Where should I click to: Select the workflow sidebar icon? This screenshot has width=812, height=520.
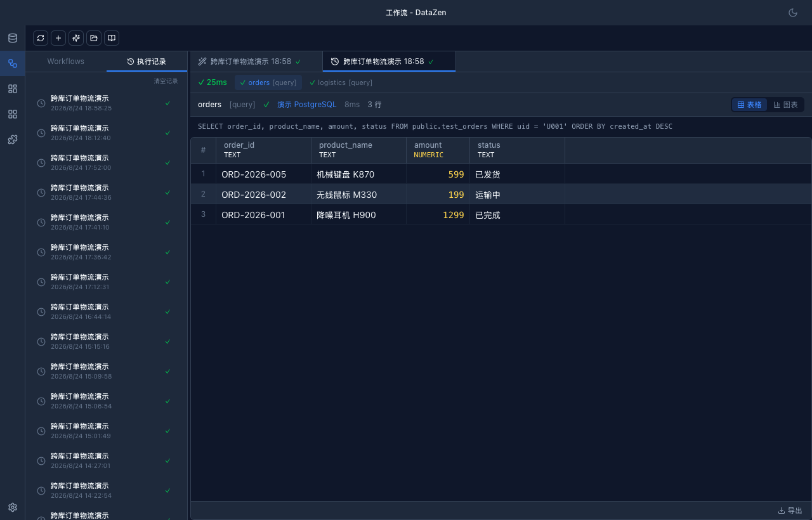(13, 63)
